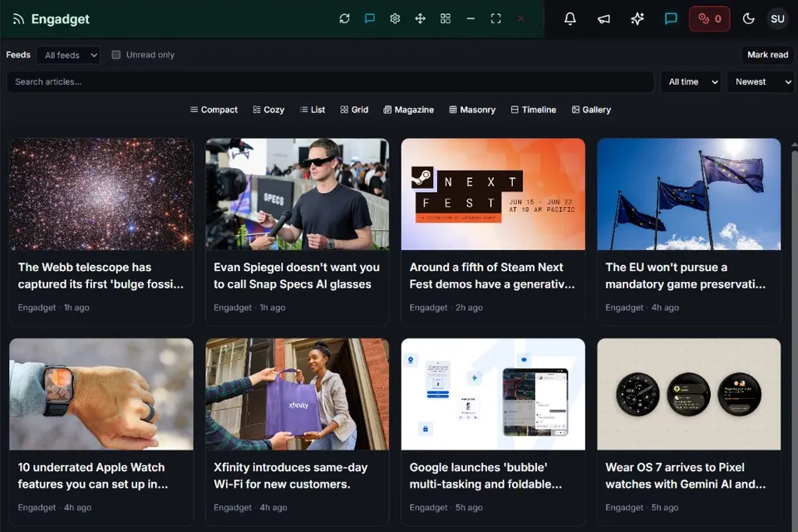Open the widget chat bubble icon

coord(370,19)
